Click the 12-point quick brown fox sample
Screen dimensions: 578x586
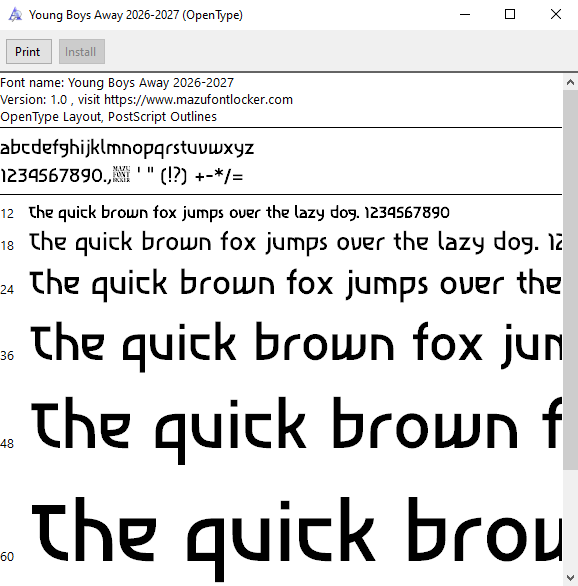pyautogui.click(x=239, y=213)
